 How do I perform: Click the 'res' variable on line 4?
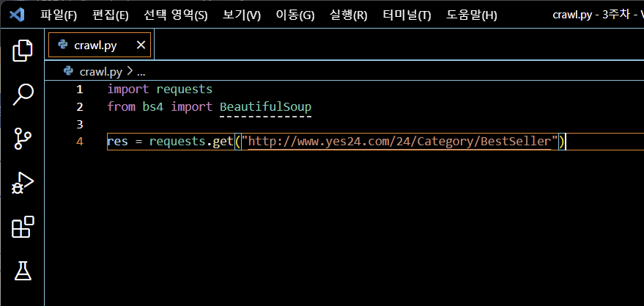point(117,142)
